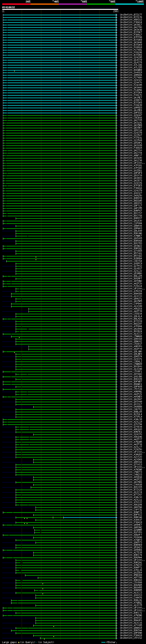The image size is (146, 644).
Task: Select hit label UniRef100_B5B0D9
Action: [x=131, y=575]
